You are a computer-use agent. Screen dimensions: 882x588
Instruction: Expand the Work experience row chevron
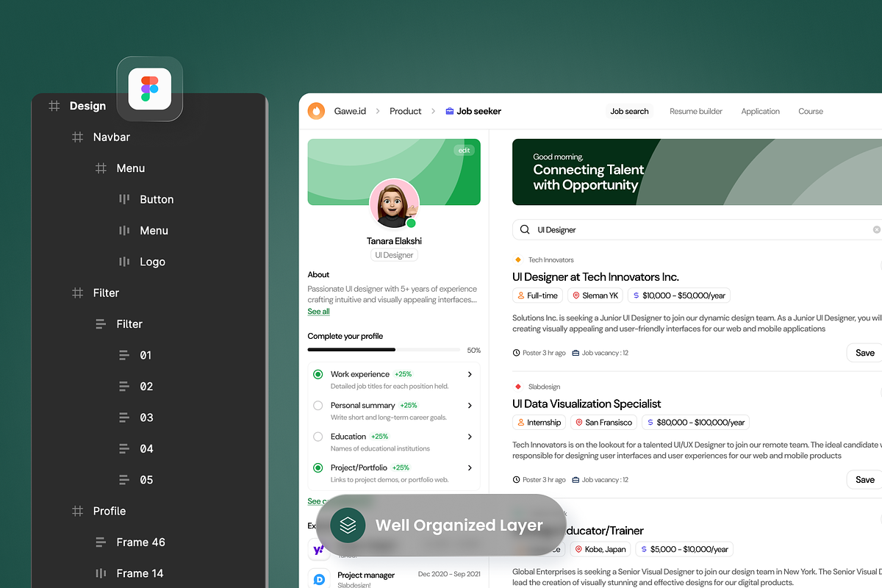(470, 374)
